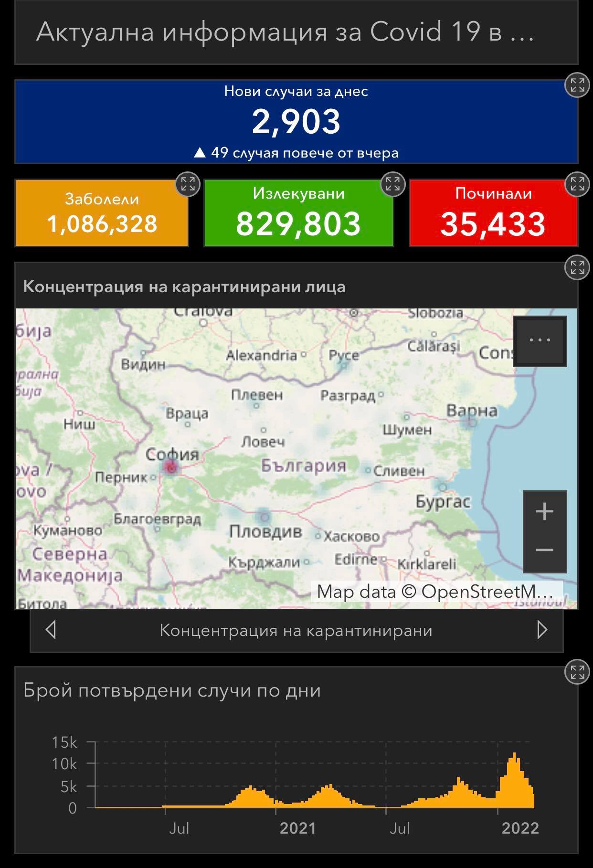Click the 15k label on chart axis

64,742
